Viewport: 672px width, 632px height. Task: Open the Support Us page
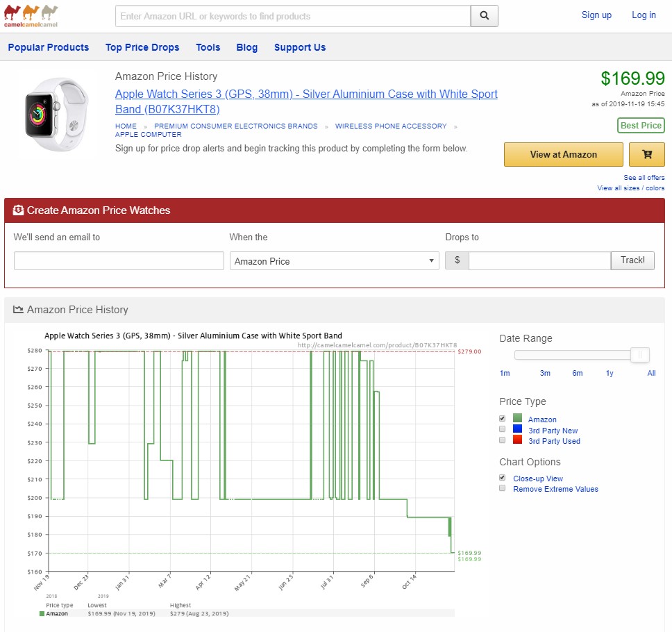[300, 47]
